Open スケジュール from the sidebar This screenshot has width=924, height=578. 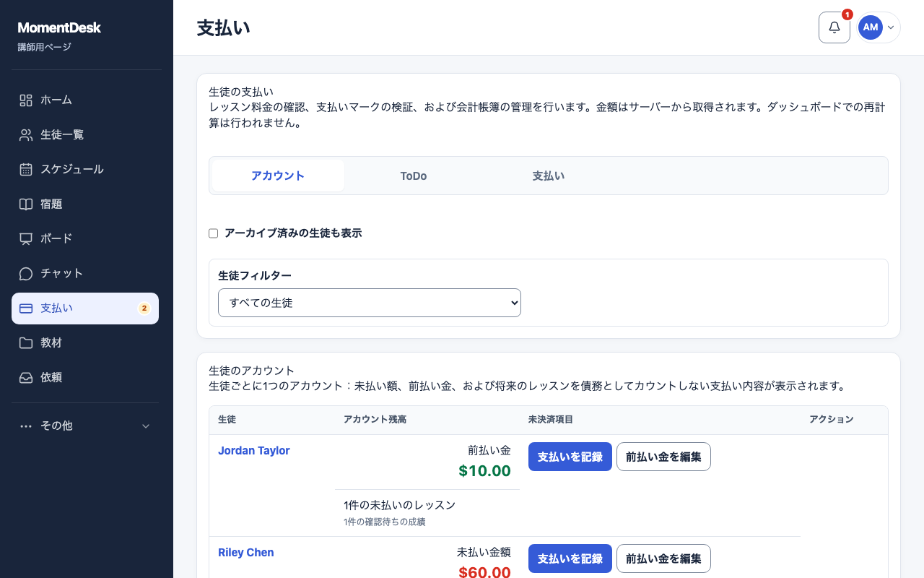(85, 170)
